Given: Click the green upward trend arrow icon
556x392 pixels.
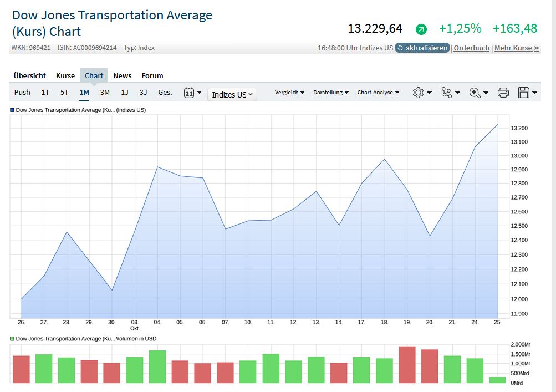Looking at the screenshot, I should pos(421,29).
